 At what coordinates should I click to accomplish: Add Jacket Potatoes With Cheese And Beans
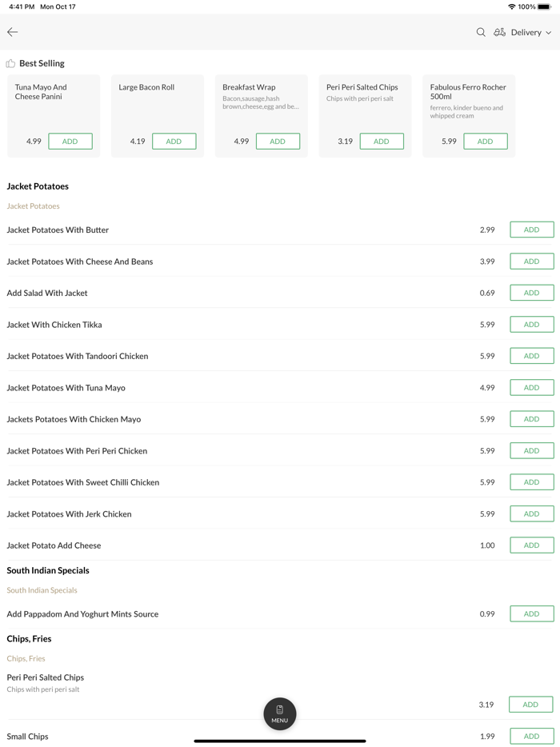coord(532,261)
